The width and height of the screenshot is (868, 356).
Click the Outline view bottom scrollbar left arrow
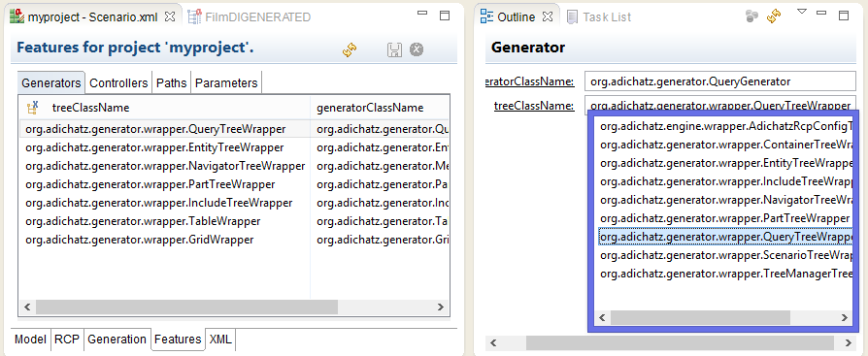[x=494, y=342]
